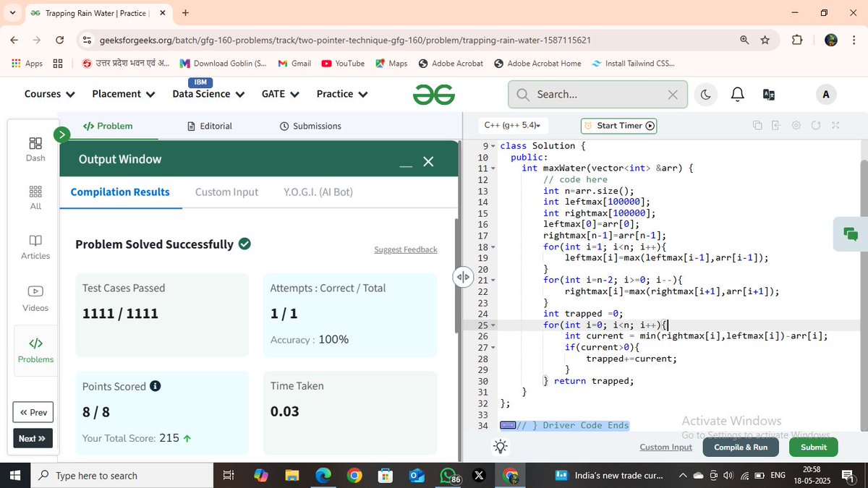
Task: Click the Start Timer button
Action: point(618,126)
